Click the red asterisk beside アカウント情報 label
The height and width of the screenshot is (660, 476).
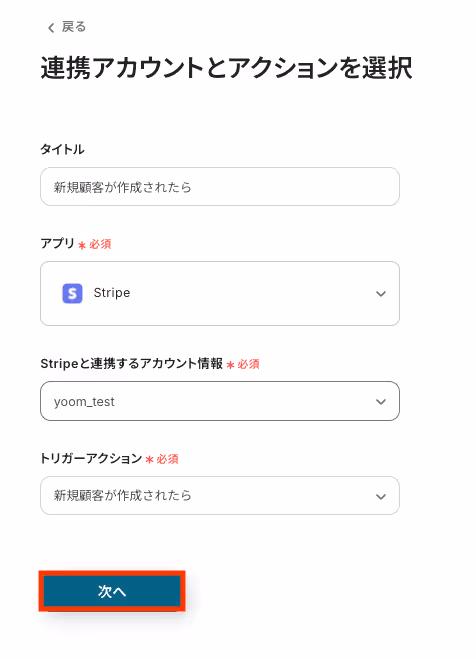230,365
